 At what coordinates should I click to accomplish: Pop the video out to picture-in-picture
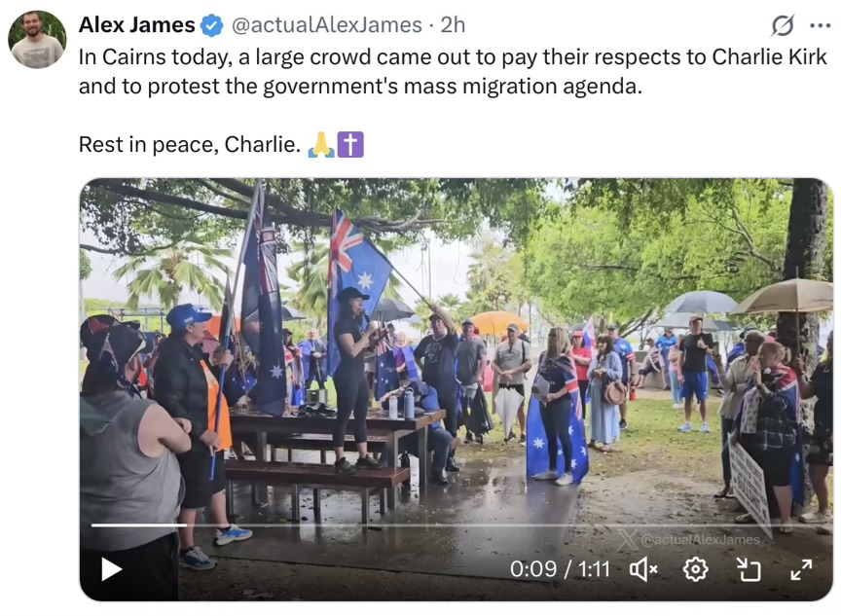(749, 569)
